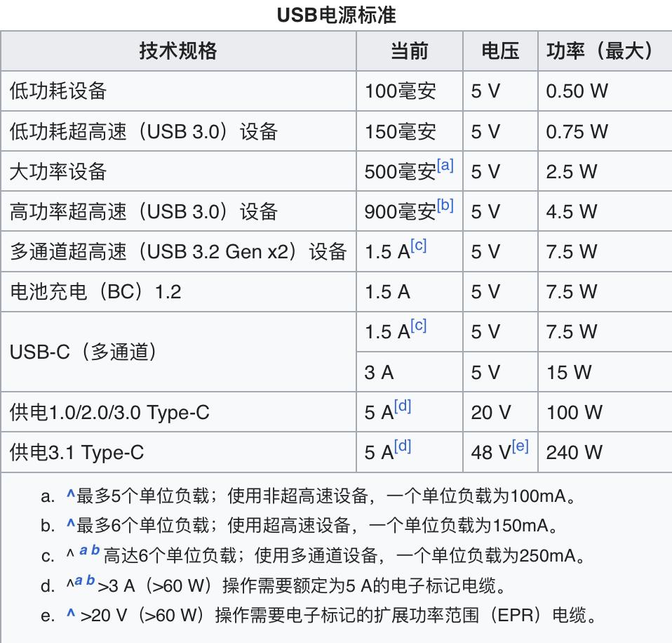This screenshot has width=672, height=643.
Task: Click the 240 W table cell
Action: [574, 452]
